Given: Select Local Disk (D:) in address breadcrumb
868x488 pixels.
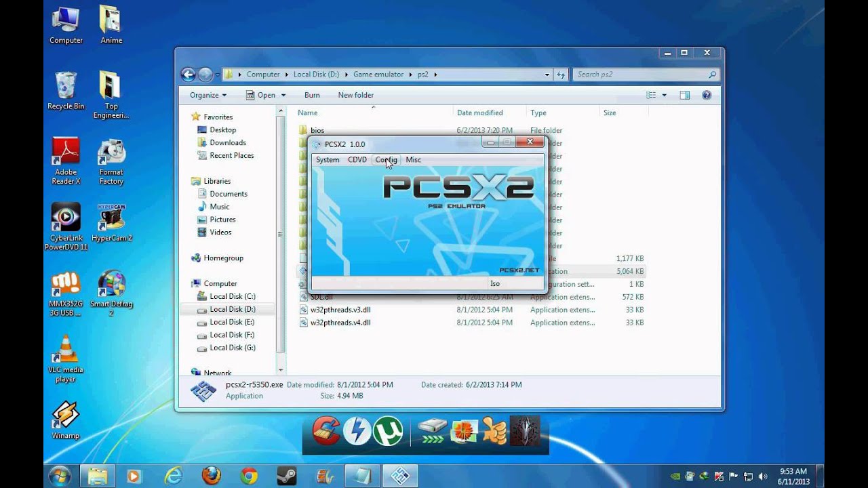Looking at the screenshot, I should coord(316,75).
